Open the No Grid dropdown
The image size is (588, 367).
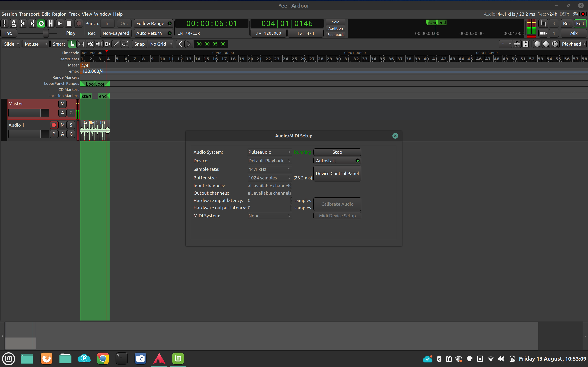[161, 44]
